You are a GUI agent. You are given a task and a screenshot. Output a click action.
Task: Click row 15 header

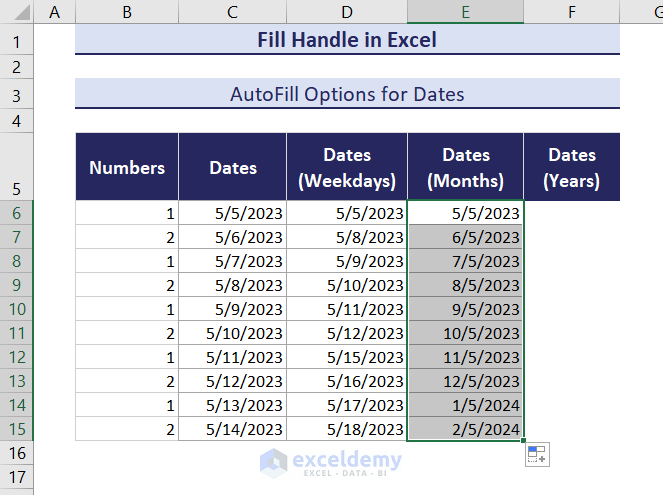coord(17,429)
